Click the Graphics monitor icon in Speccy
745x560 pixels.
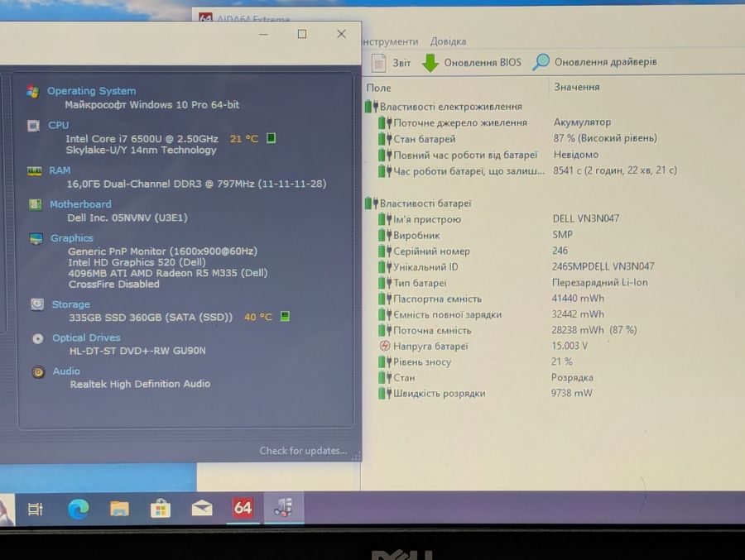pos(36,238)
